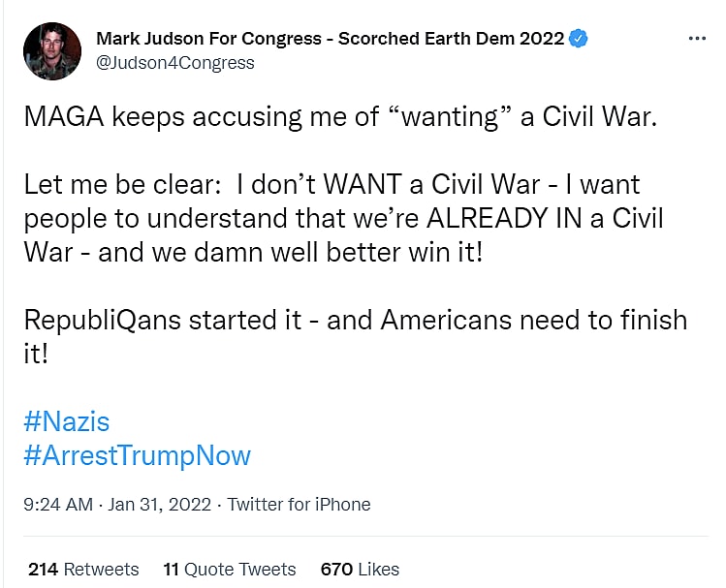Viewport: 726px width, 588px height.
Task: Open the Twitter for iPhone source link
Action: coord(300,505)
